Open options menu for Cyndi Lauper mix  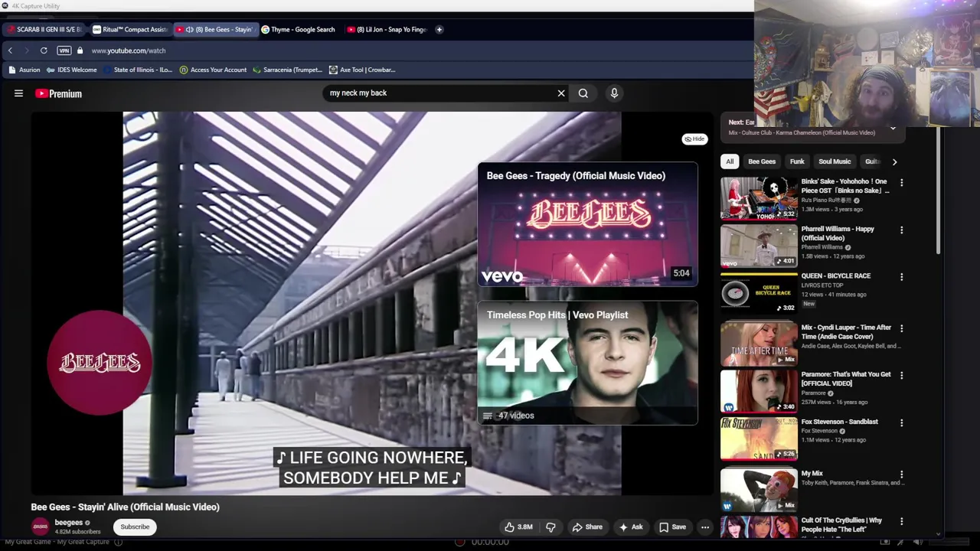tap(901, 328)
